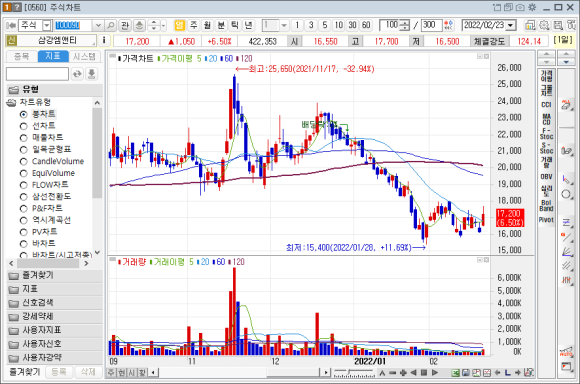Select the daily (일) period button

[x=179, y=25]
